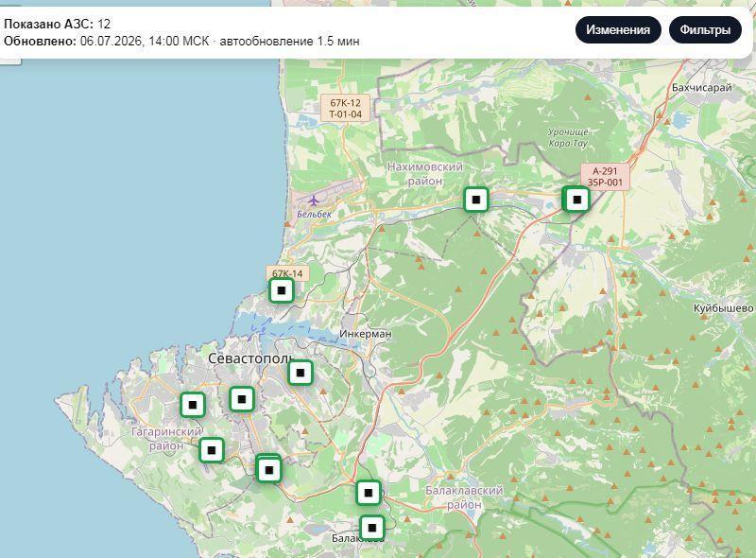Click the station marker northeast of Севастополь label

pyautogui.click(x=301, y=373)
